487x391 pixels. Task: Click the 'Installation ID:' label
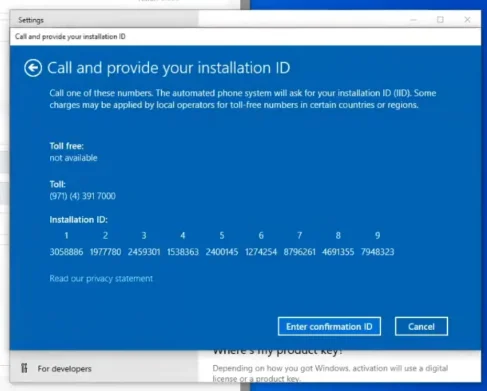79,220
